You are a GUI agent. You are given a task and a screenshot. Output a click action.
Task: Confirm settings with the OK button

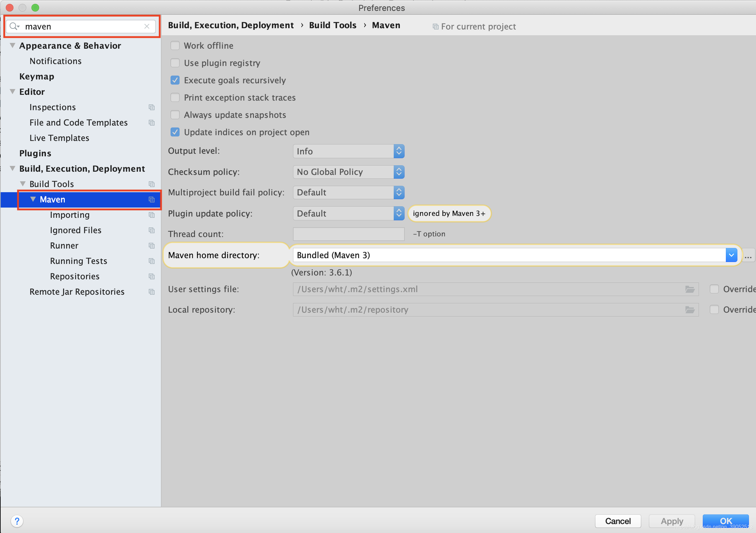[x=725, y=521]
